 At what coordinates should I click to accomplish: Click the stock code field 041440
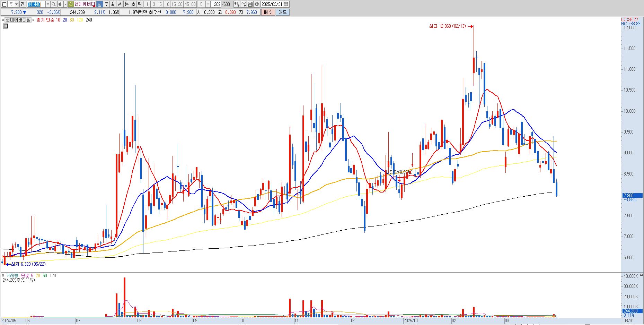36,4
